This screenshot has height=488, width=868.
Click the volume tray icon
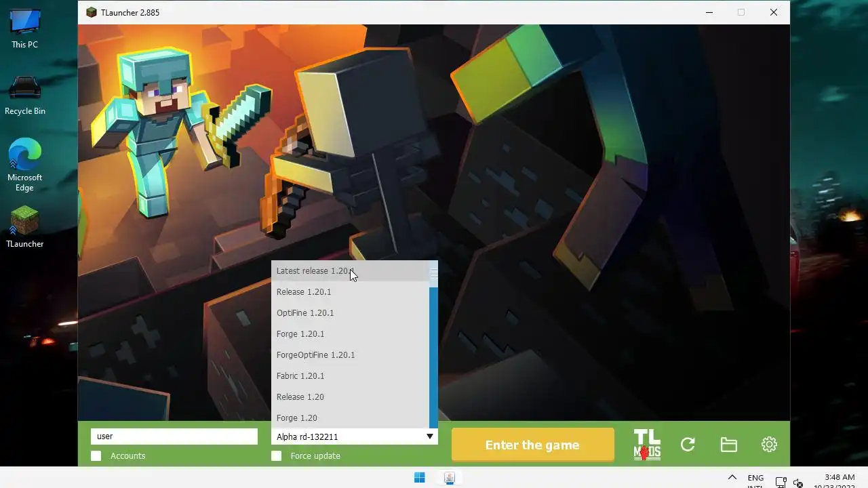pyautogui.click(x=798, y=483)
